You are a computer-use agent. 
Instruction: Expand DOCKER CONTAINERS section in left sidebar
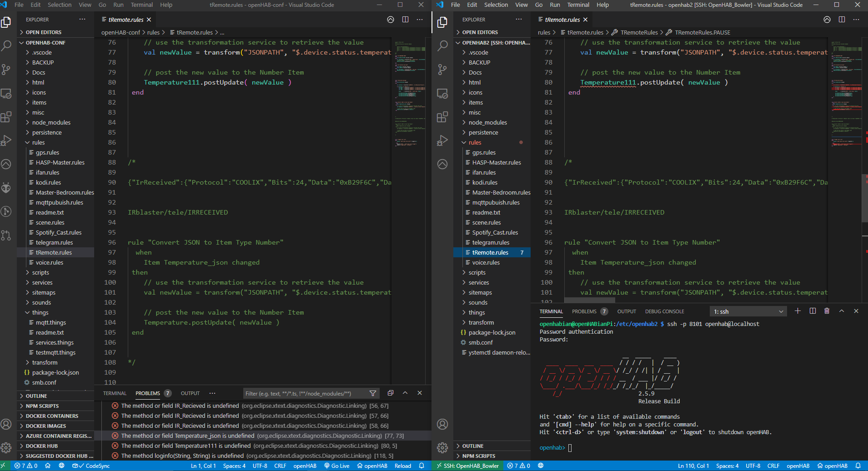(x=52, y=416)
